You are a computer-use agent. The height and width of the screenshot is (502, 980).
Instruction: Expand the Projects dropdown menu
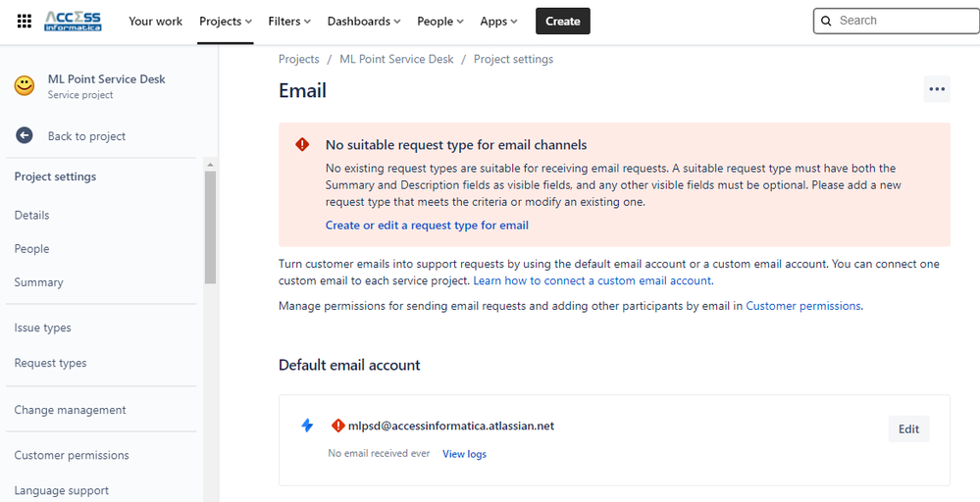click(225, 21)
